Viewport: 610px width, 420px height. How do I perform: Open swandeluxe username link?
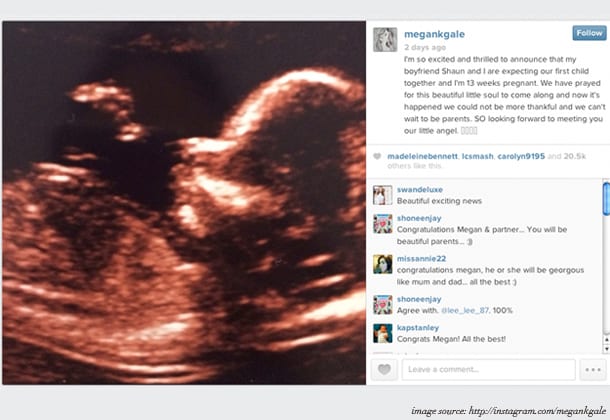(420, 189)
